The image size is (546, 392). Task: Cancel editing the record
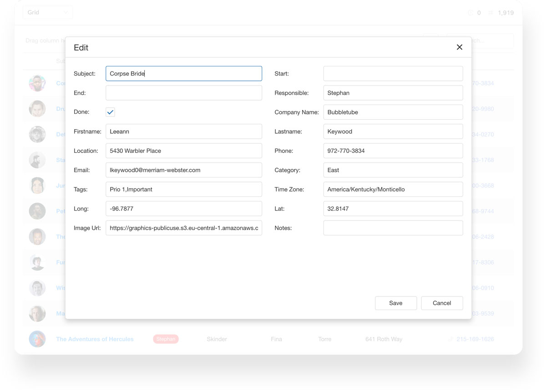442,303
